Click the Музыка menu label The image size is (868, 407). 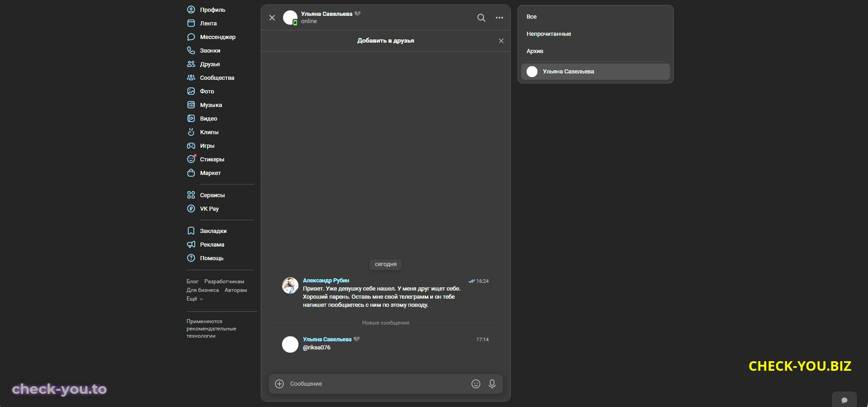[211, 105]
